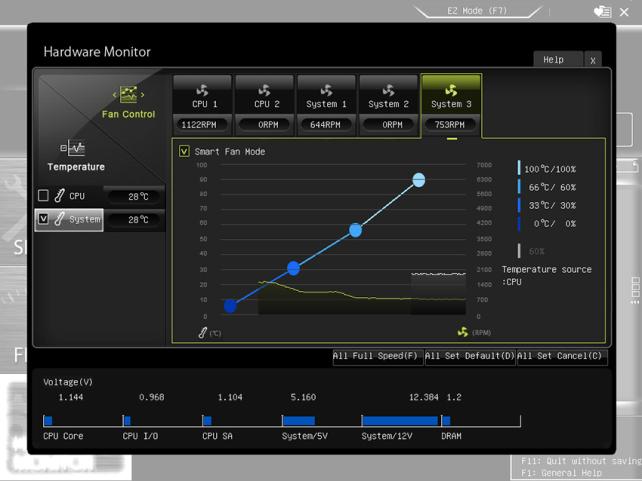Enable the CPU temperature checkbox
The image size is (642, 481).
click(43, 196)
